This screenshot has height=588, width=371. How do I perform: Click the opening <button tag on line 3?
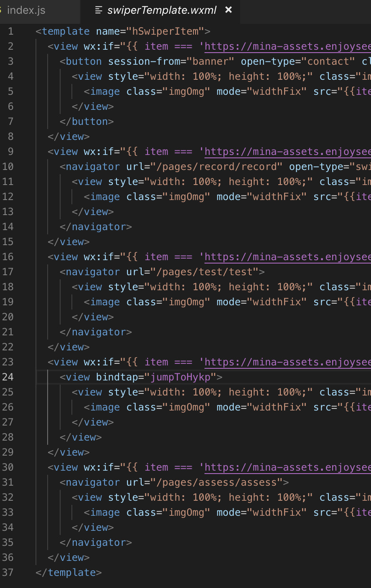pos(81,61)
